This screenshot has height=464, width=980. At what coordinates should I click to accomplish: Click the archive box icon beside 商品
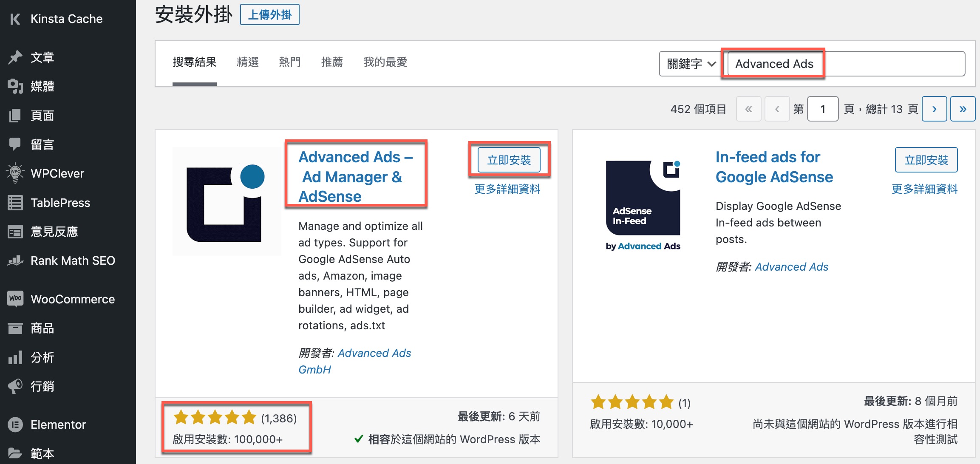click(15, 328)
